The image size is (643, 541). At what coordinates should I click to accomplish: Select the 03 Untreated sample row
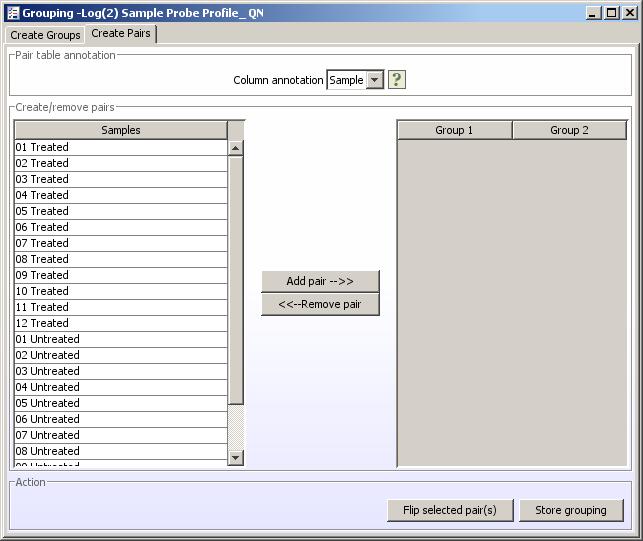(x=121, y=371)
